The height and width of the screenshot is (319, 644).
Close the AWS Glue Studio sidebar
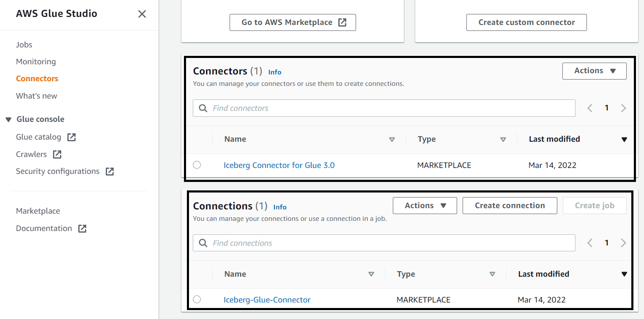point(142,14)
